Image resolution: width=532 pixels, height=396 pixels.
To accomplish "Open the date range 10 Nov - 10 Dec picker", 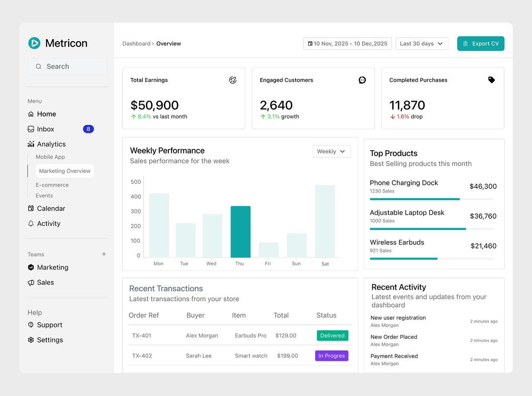I will pyautogui.click(x=348, y=43).
